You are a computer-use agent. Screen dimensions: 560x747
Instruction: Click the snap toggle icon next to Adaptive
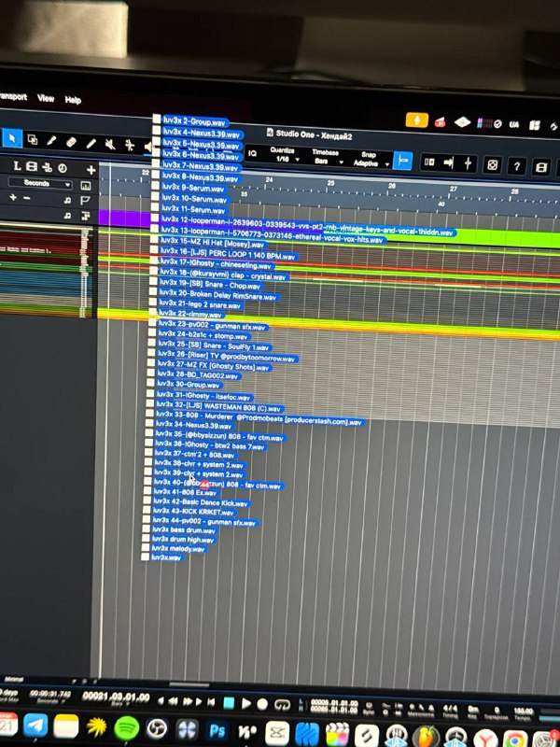[402, 162]
